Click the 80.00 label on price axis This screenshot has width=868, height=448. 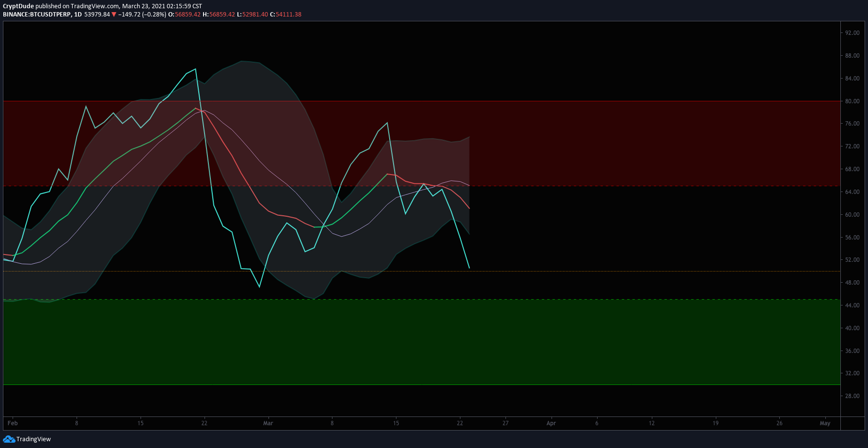(852, 101)
